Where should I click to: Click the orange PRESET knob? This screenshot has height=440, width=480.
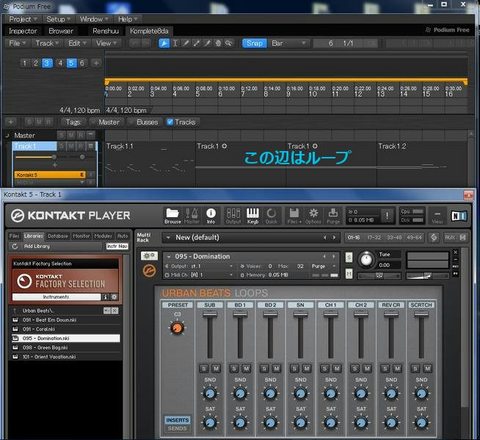[177, 328]
